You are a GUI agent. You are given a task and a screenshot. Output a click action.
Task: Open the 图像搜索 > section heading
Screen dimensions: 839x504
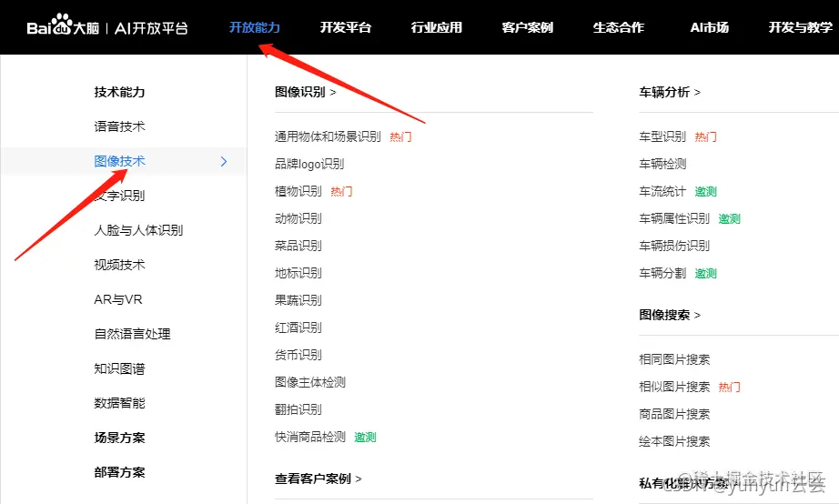coord(670,315)
